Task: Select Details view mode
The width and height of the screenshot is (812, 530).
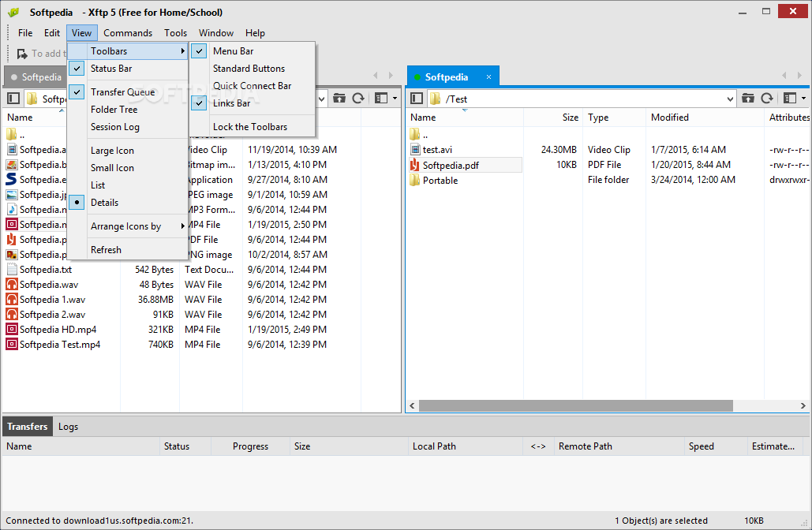Action: coord(127,203)
